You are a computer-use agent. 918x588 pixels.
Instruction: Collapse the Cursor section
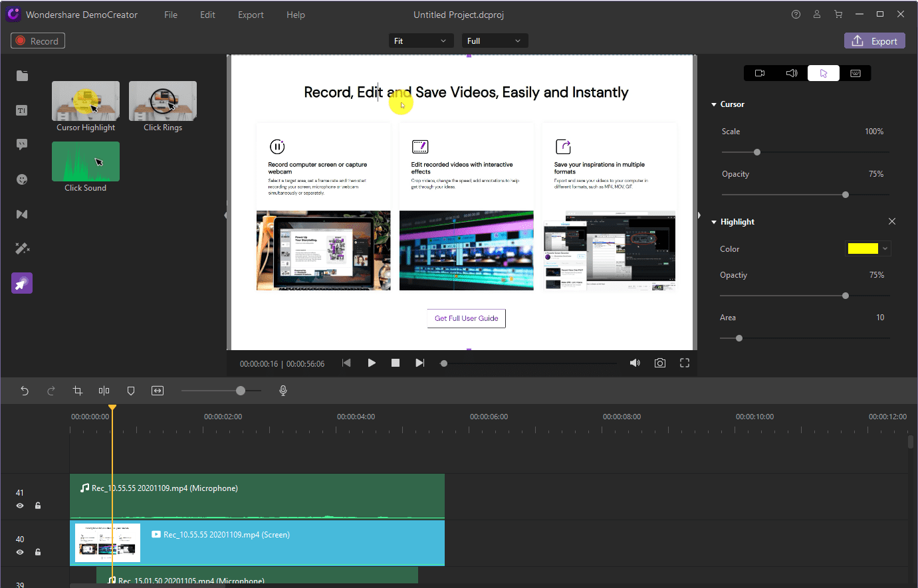pyautogui.click(x=714, y=104)
